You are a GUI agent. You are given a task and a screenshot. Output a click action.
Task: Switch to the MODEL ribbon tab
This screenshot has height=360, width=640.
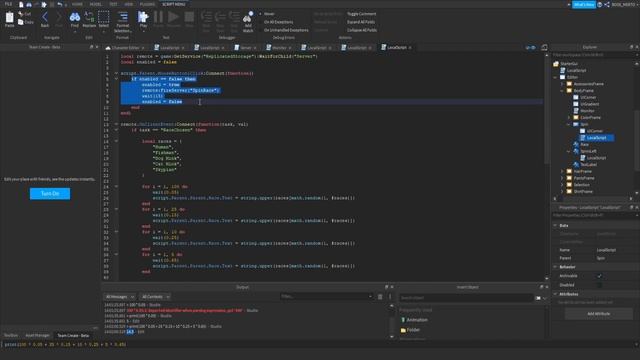pos(96,4)
